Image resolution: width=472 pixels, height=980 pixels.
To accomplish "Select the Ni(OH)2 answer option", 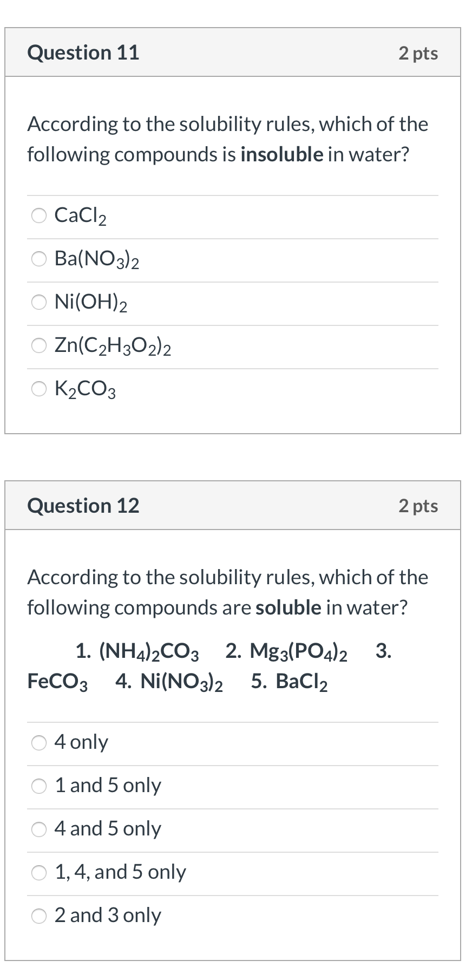I will [x=38, y=302].
